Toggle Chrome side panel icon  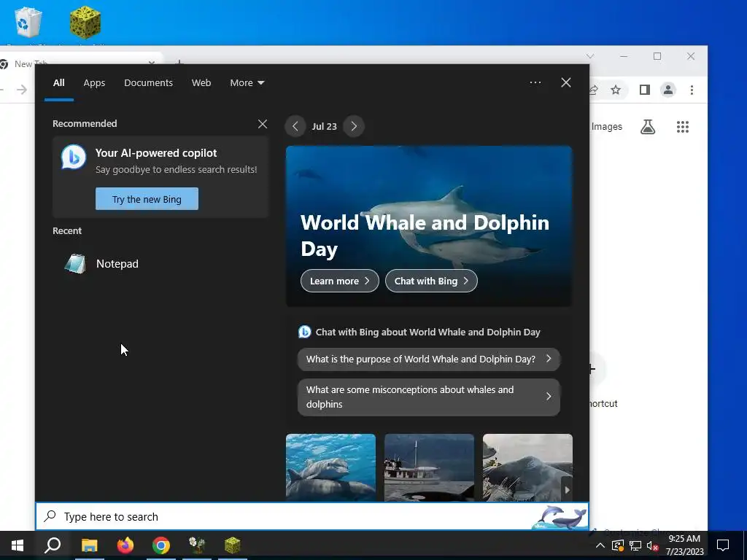(645, 90)
